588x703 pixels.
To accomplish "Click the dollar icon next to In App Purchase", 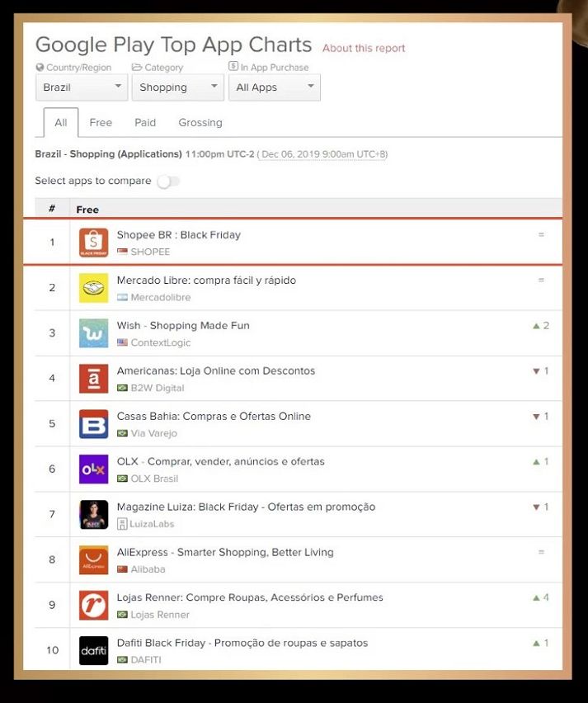I will (233, 66).
